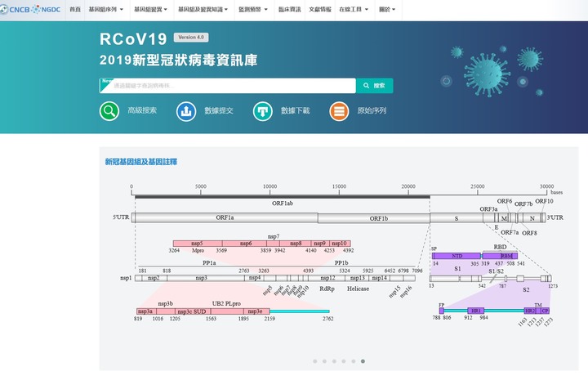Click the S gene segment in diagram
This screenshot has height=376, width=588.
(457, 218)
